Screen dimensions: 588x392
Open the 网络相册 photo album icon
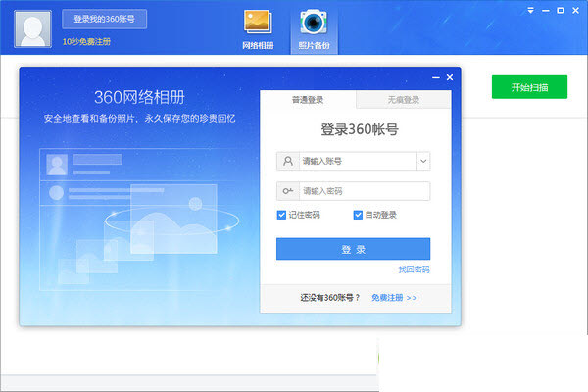258,30
